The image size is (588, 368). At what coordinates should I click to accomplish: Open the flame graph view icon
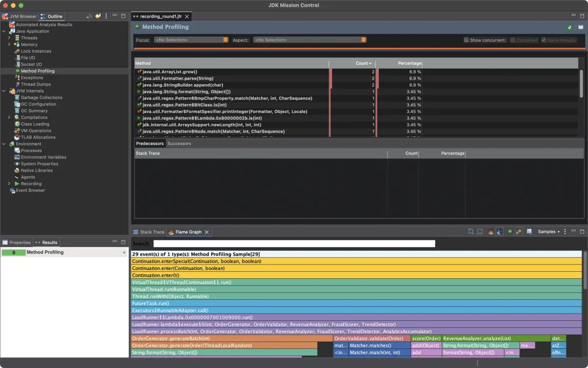(x=490, y=231)
